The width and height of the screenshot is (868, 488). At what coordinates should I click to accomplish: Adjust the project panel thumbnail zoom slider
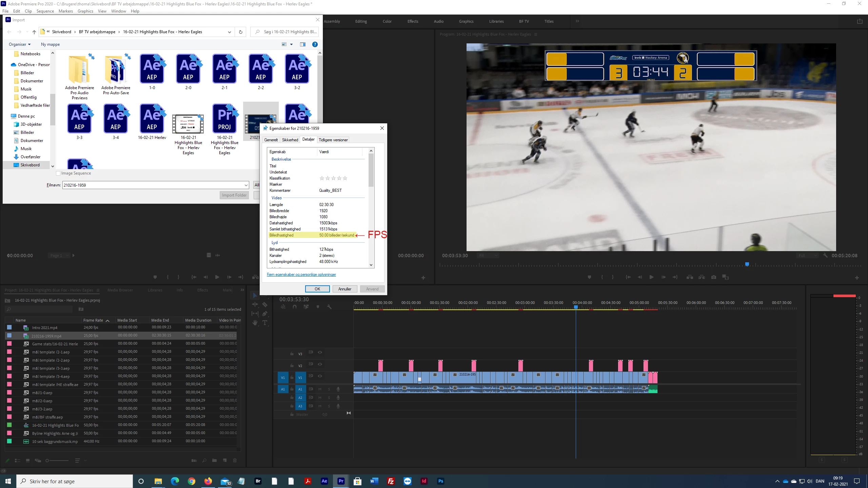[x=57, y=461]
